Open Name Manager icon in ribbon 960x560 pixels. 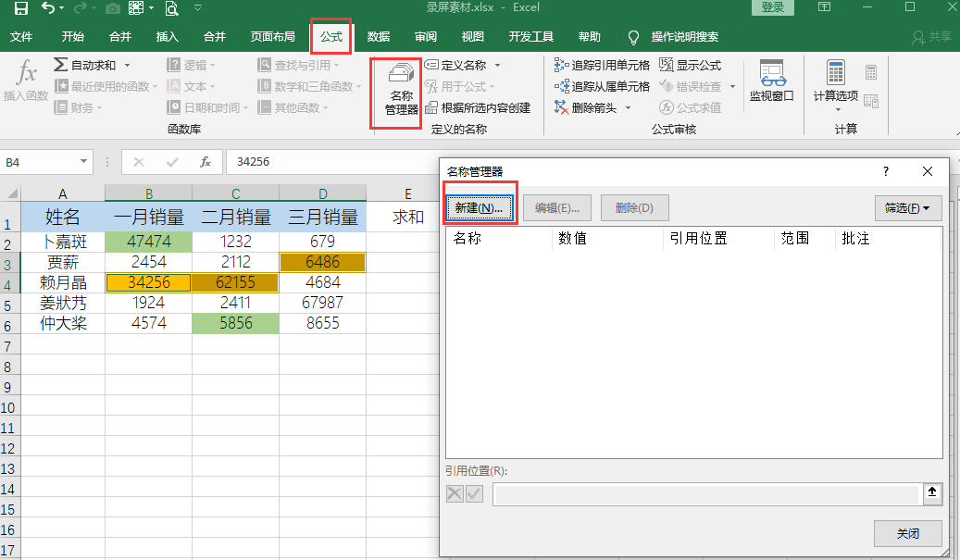[x=402, y=88]
